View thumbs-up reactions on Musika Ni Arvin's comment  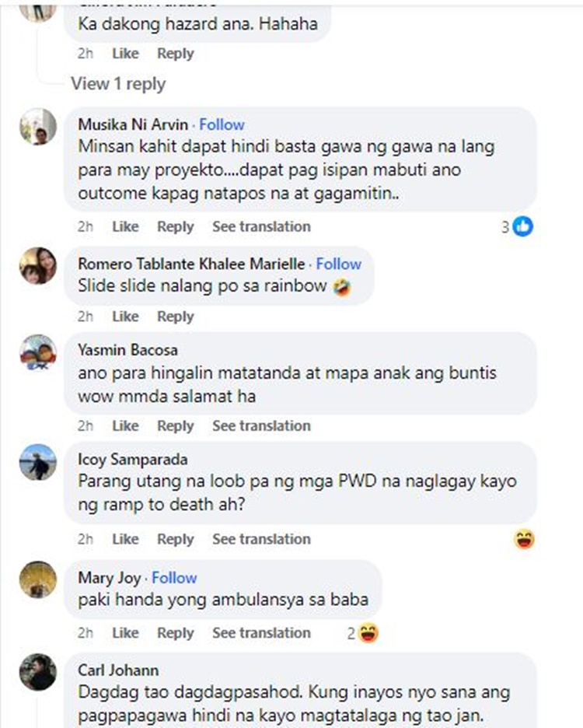pos(517,226)
